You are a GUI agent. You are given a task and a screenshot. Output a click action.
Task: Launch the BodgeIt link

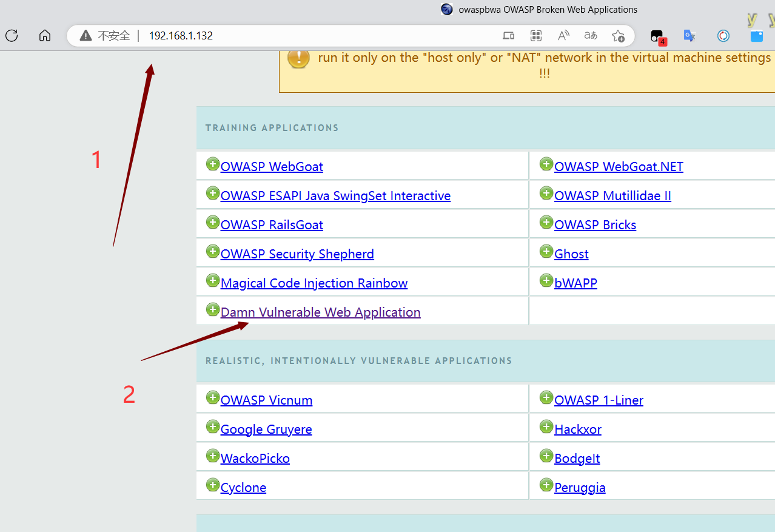(577, 459)
